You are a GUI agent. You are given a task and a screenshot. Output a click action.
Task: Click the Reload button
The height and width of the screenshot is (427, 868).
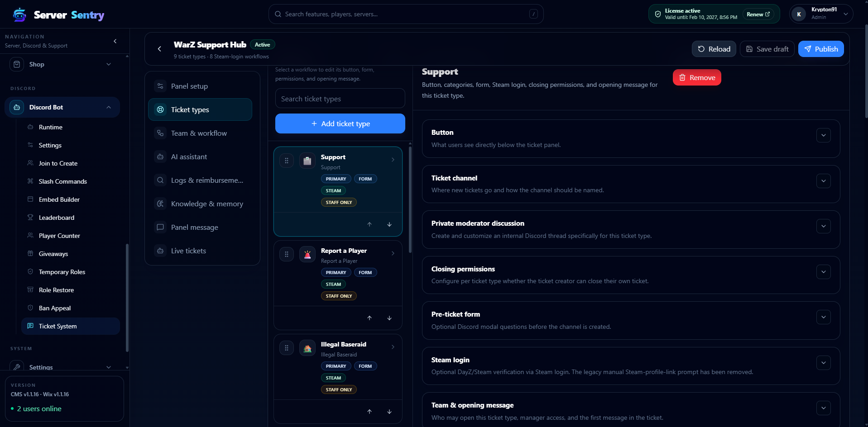click(x=714, y=49)
